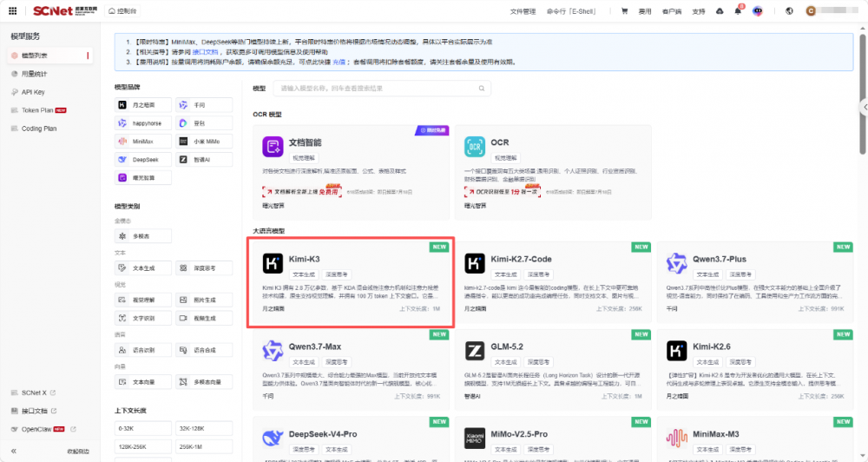The width and height of the screenshot is (868, 462).
Task: Toggle the 豆包 brand filter
Action: pos(204,123)
